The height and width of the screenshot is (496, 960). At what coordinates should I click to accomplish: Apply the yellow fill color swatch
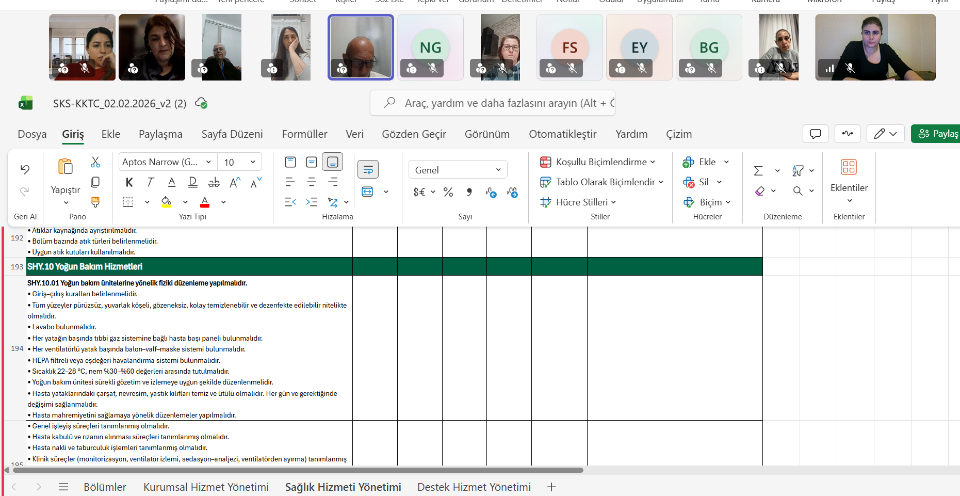[x=166, y=202]
